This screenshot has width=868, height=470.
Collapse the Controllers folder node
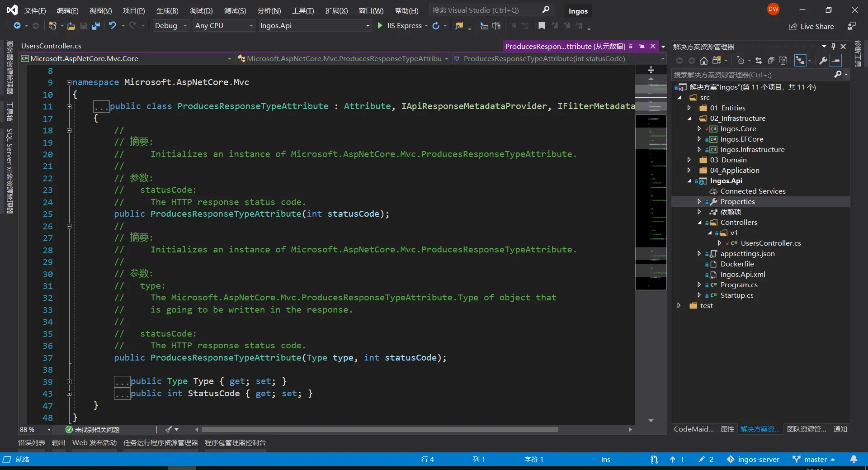[699, 223]
